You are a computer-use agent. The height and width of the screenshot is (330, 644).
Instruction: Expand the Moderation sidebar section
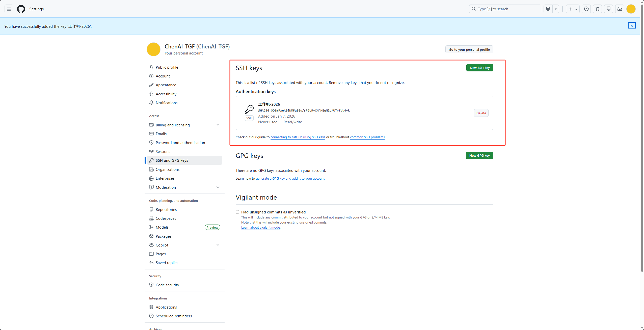pyautogui.click(x=218, y=187)
